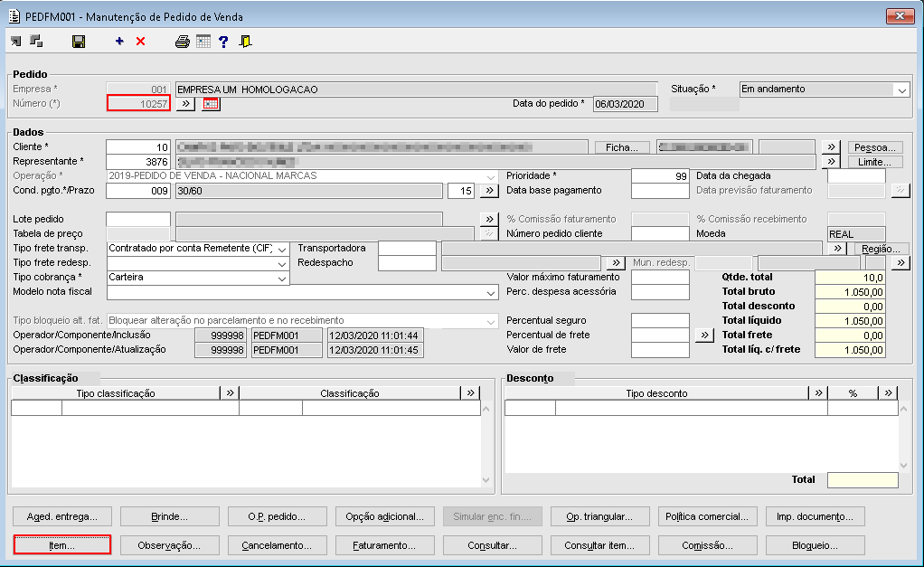Open the Tipo classificação column lookup arrows
This screenshot has width=924, height=567.
[230, 392]
